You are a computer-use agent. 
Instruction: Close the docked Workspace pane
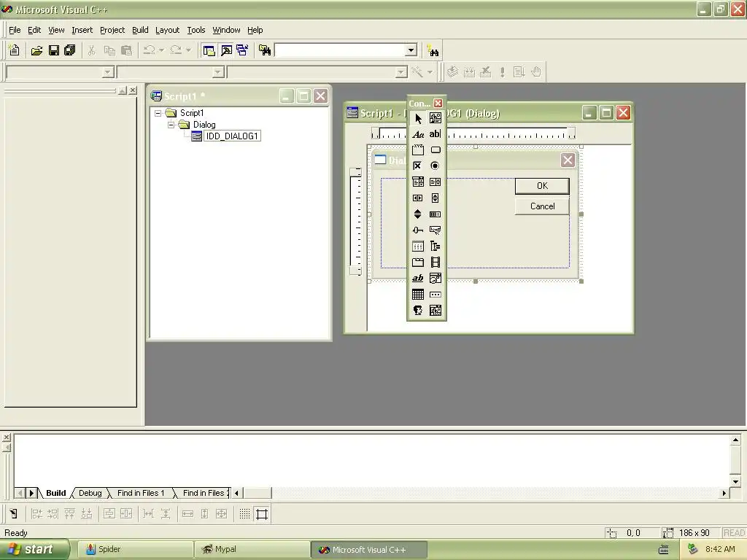pyautogui.click(x=133, y=90)
